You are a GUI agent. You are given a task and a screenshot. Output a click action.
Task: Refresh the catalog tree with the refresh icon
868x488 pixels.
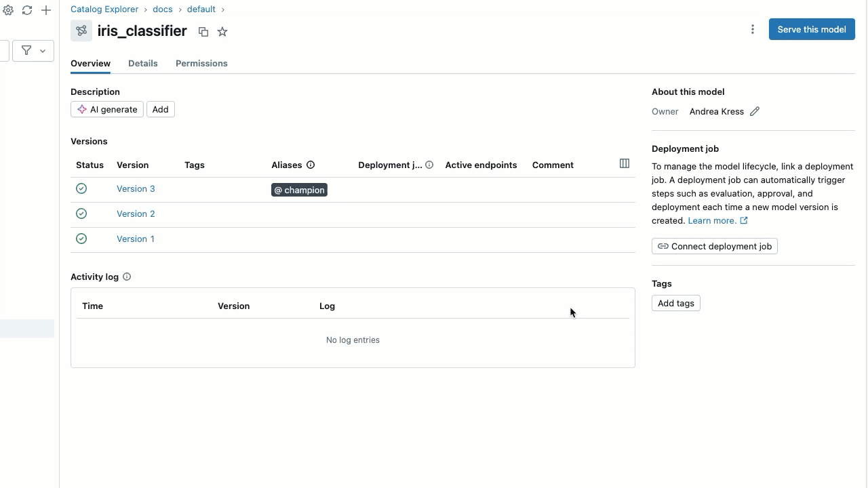point(27,10)
